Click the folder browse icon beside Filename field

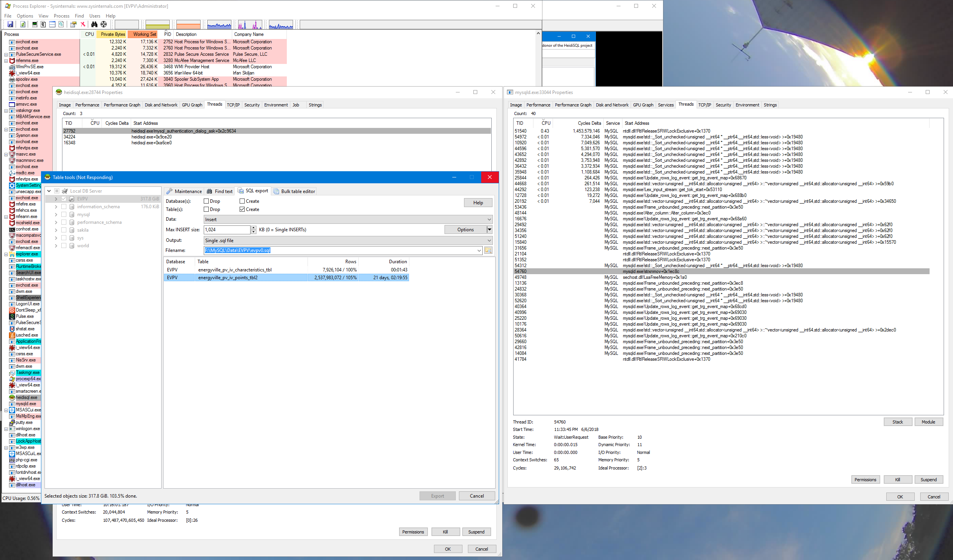pyautogui.click(x=488, y=250)
